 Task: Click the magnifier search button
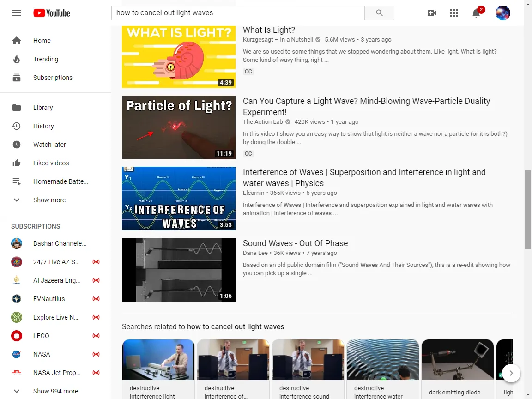tap(379, 13)
